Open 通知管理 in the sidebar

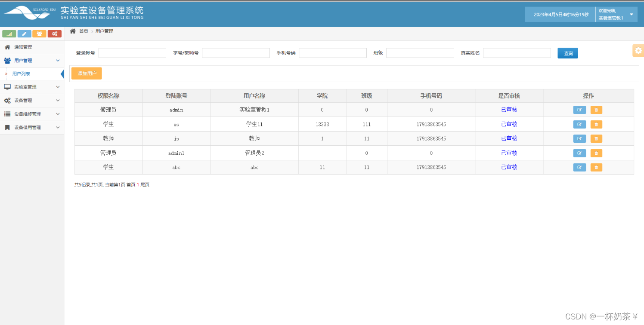32,47
